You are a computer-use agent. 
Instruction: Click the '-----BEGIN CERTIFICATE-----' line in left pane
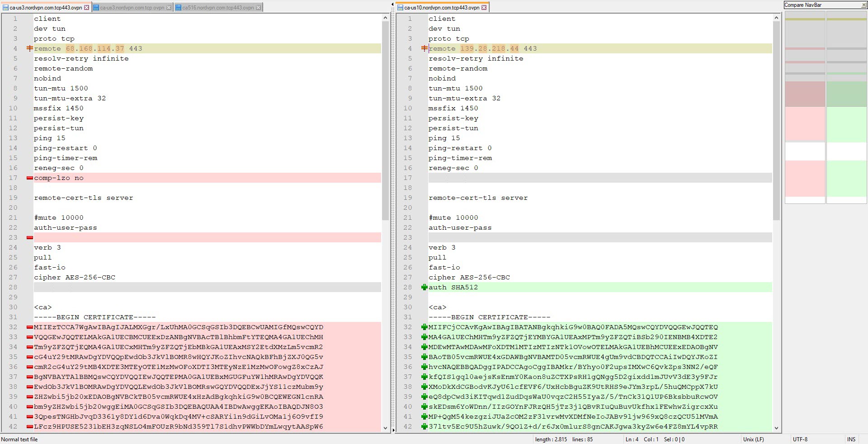[95, 317]
